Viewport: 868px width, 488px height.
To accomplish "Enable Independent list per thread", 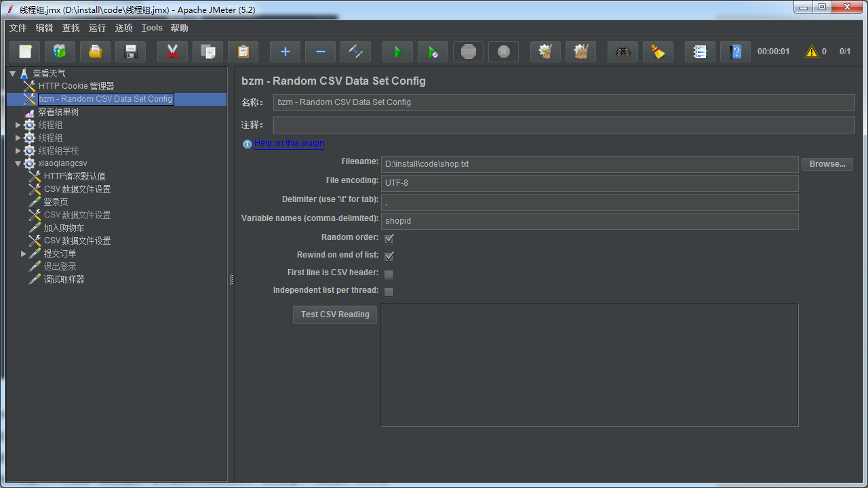I will point(389,291).
